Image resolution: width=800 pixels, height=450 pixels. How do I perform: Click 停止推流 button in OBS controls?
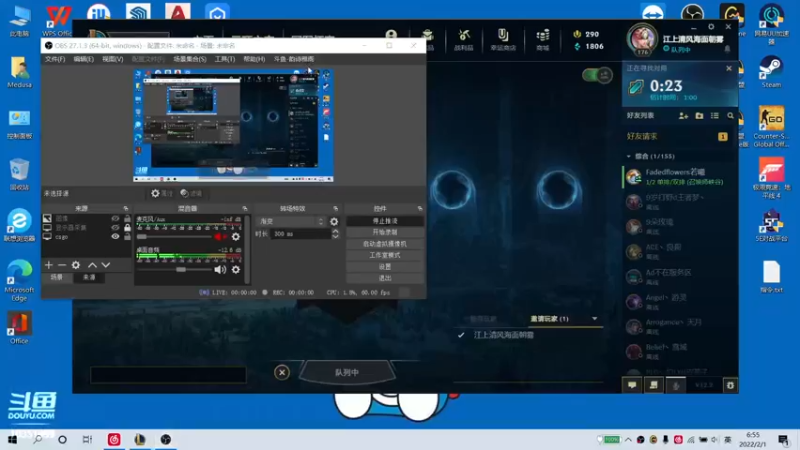[x=385, y=221]
